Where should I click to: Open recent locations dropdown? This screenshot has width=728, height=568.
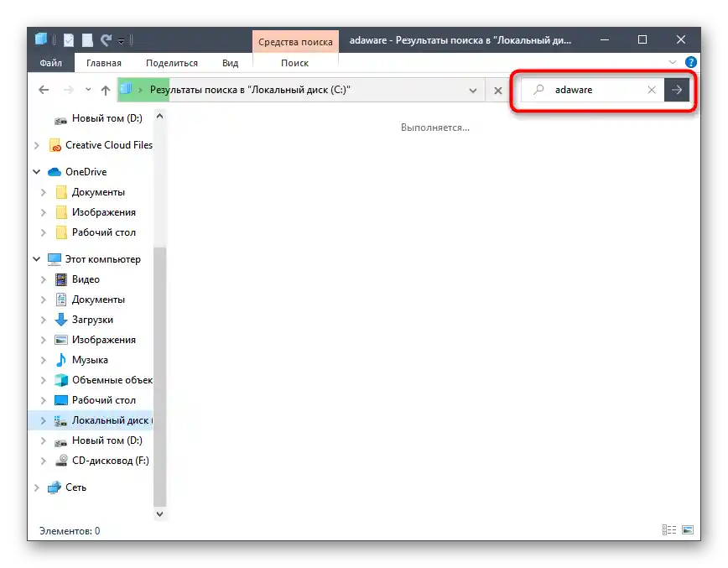88,90
